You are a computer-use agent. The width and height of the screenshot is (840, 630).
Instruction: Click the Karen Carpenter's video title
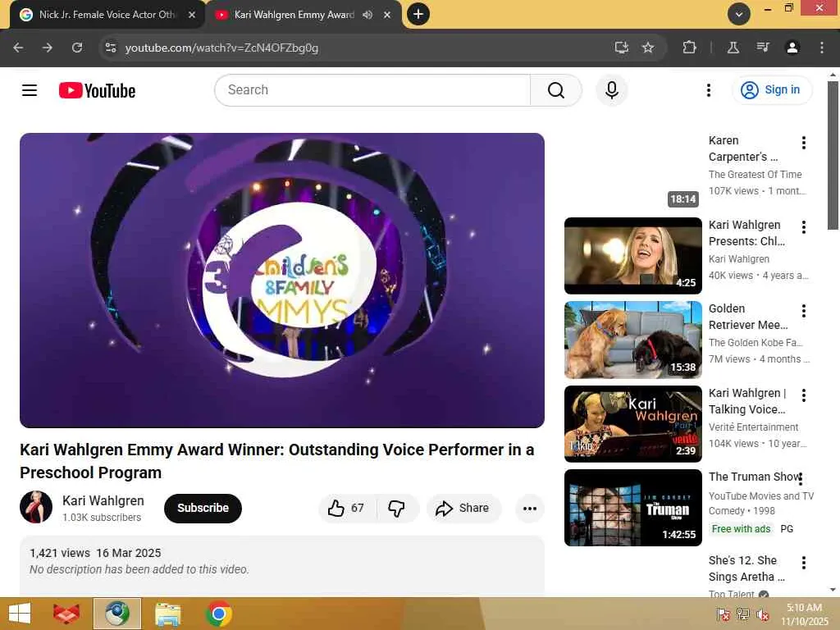click(x=742, y=148)
